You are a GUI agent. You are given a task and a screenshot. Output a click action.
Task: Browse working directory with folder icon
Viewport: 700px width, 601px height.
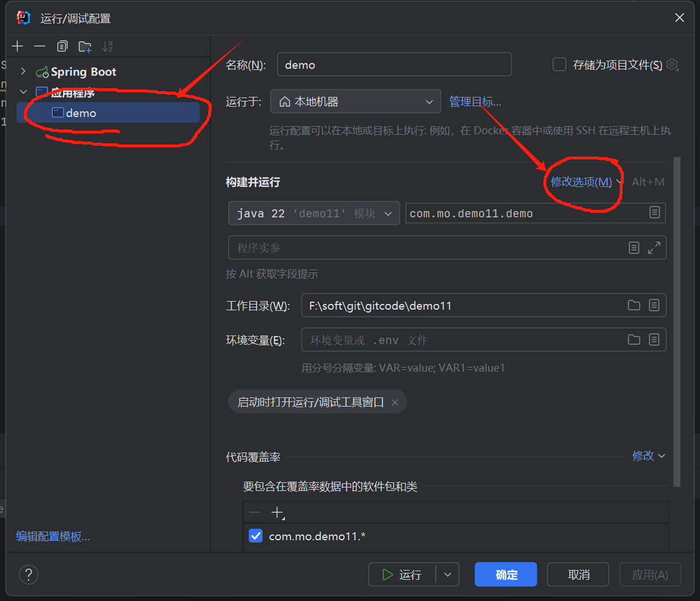(x=633, y=305)
